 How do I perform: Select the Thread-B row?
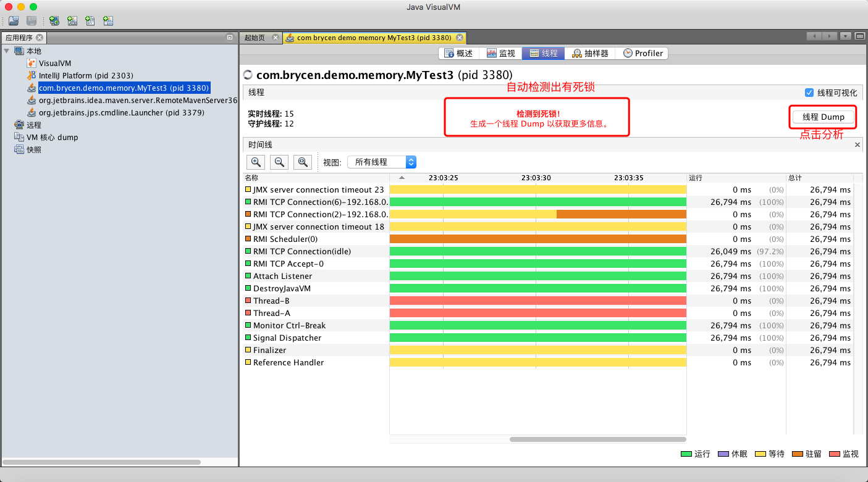point(548,301)
